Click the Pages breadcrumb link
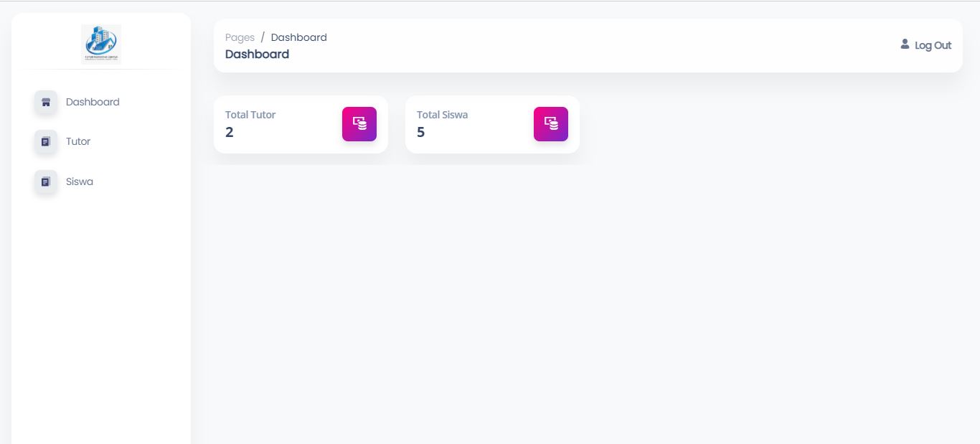 [240, 37]
